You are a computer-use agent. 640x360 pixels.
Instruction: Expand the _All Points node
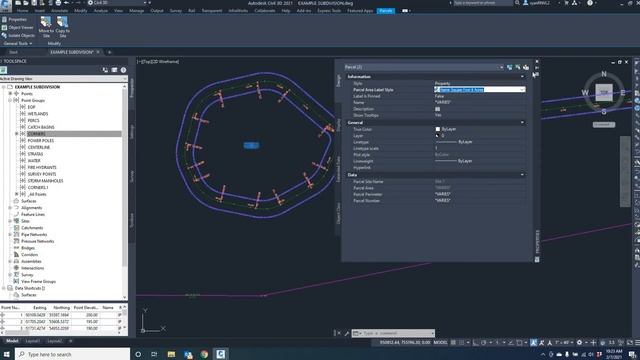[x=17, y=194]
